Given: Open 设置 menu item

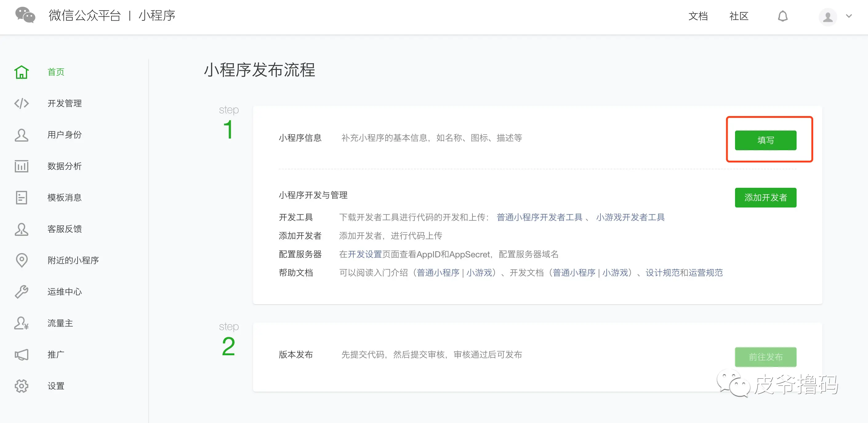Looking at the screenshot, I should (56, 386).
